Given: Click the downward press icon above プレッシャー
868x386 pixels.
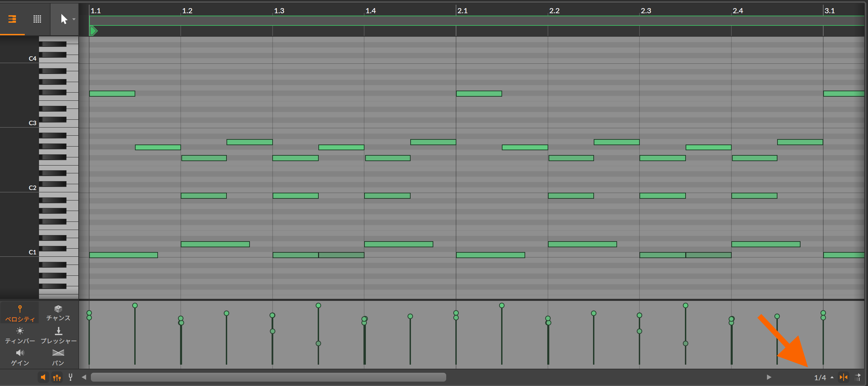Looking at the screenshot, I should click(58, 331).
